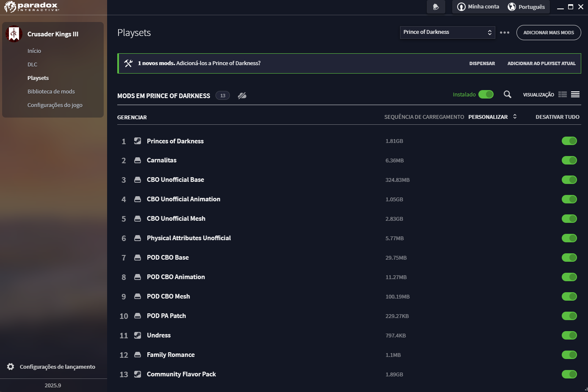Click the local mod icon for POD CBO Mesh
588x392 pixels.
(x=138, y=296)
